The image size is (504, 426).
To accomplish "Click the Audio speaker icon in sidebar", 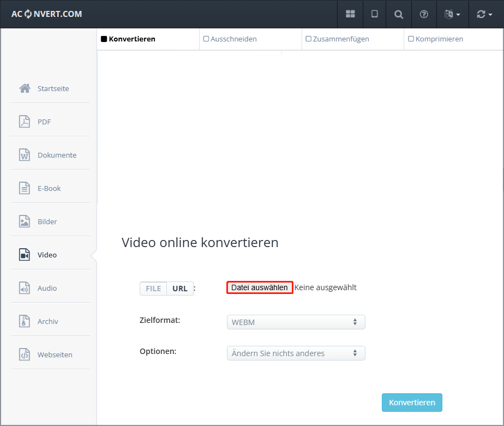I will [x=25, y=288].
